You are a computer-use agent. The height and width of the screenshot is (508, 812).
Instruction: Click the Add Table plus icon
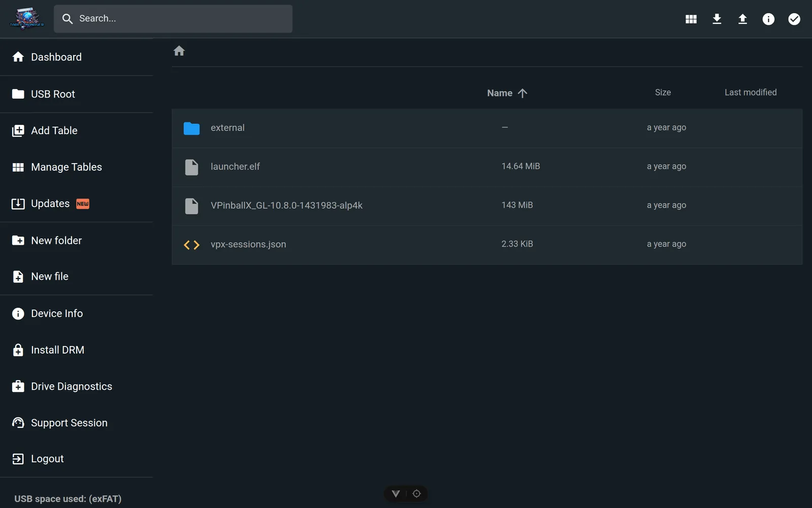tap(18, 131)
